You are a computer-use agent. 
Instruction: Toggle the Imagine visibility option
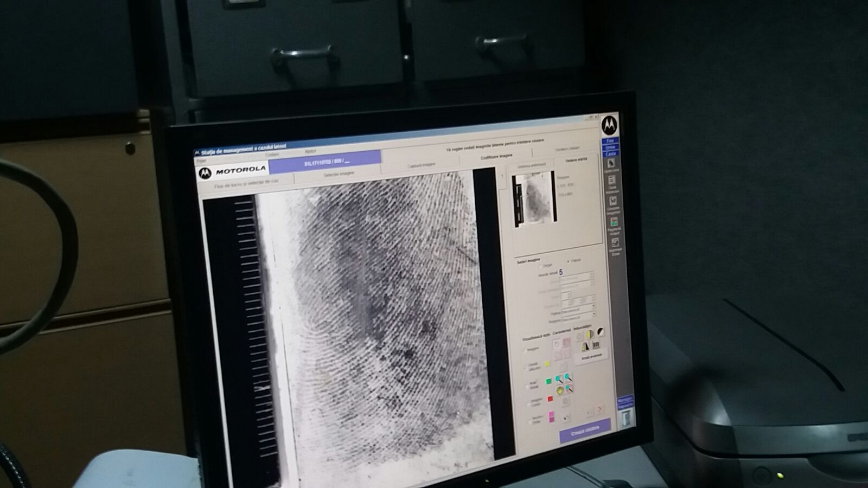[525, 350]
